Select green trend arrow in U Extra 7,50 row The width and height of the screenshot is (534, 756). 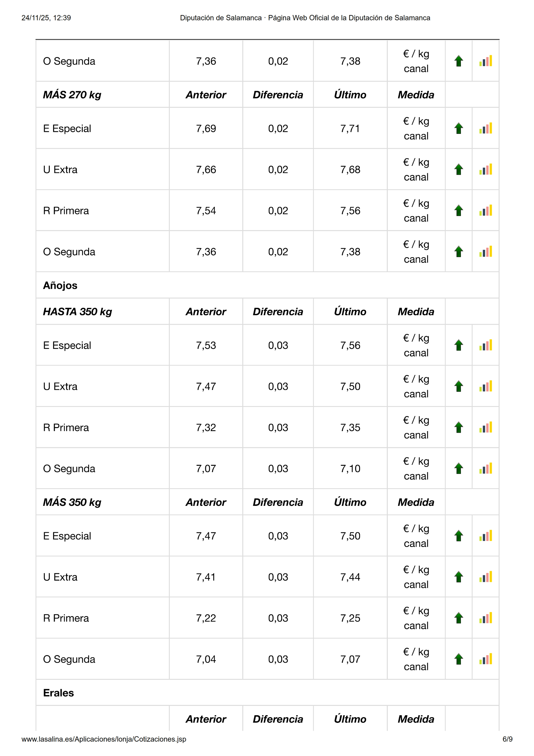459,386
